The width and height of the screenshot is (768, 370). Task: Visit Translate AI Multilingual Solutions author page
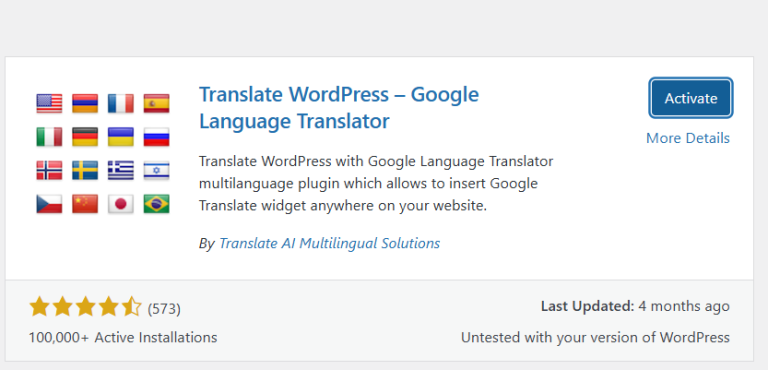(329, 243)
